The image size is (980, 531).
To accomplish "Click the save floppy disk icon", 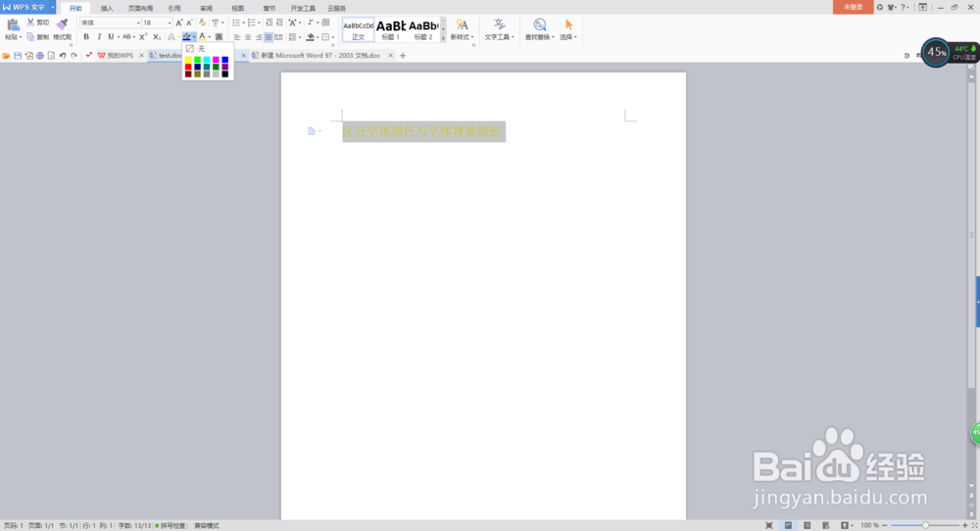I will (x=18, y=56).
